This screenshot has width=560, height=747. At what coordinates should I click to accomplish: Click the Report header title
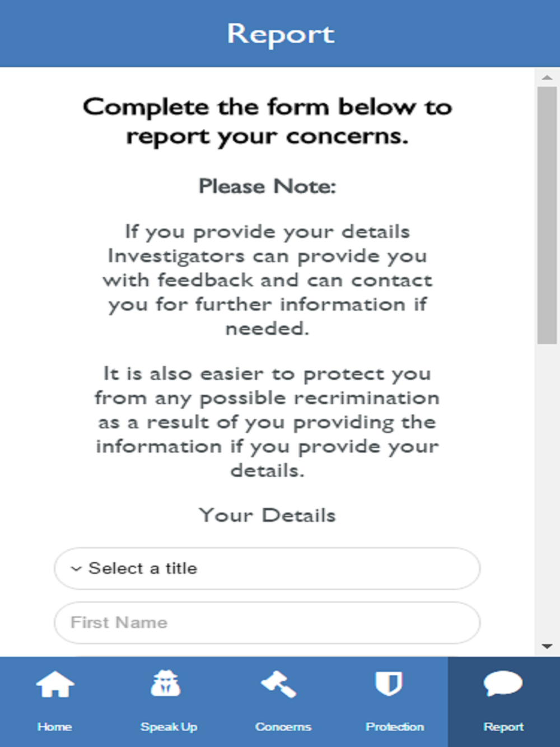pos(281,35)
